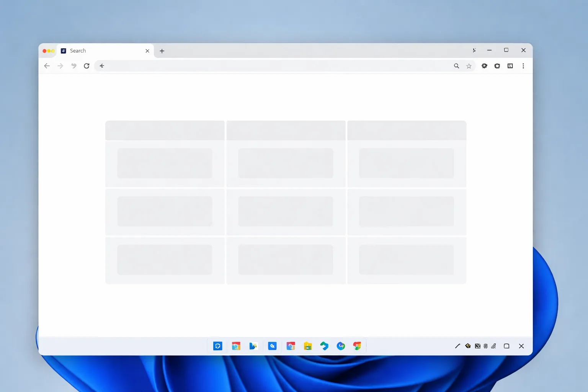Open the yellow file folder taskbar icon
Viewport: 588px width, 392px height.
click(308, 346)
